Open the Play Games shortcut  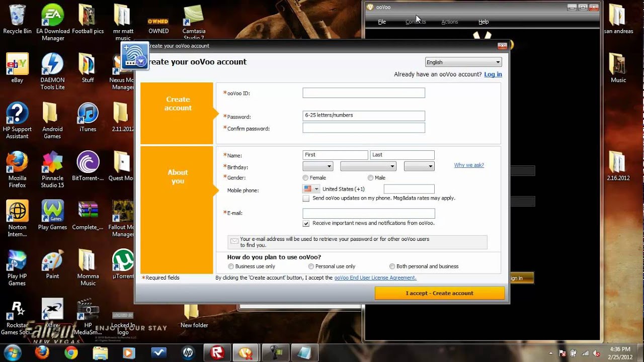pos(52,215)
